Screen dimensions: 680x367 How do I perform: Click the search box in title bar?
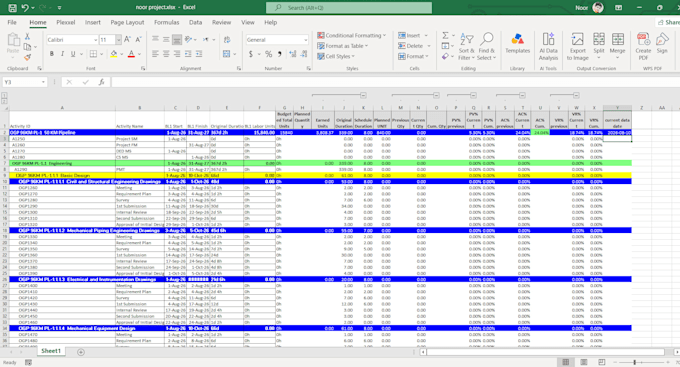click(349, 7)
